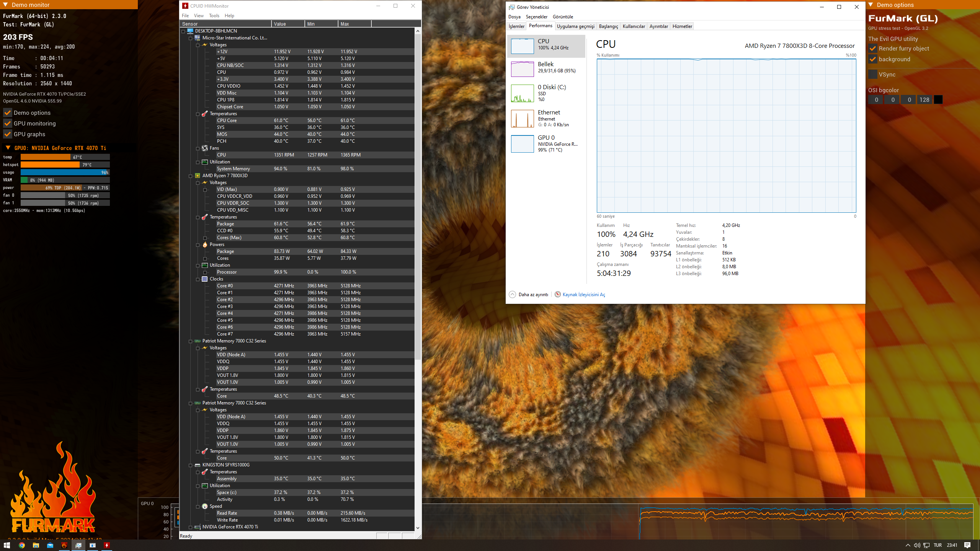Open the Bellek memory graph
980x551 pixels.
coord(522,69)
